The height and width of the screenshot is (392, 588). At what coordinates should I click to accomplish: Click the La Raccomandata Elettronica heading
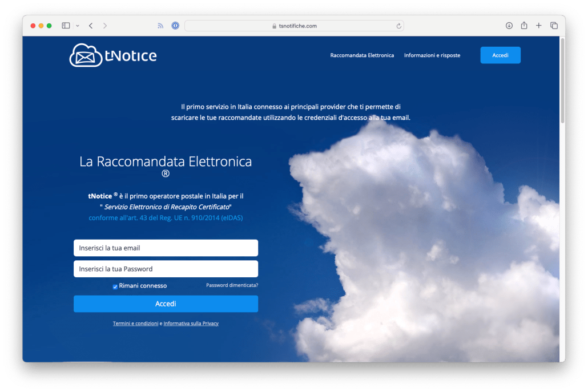point(166,166)
